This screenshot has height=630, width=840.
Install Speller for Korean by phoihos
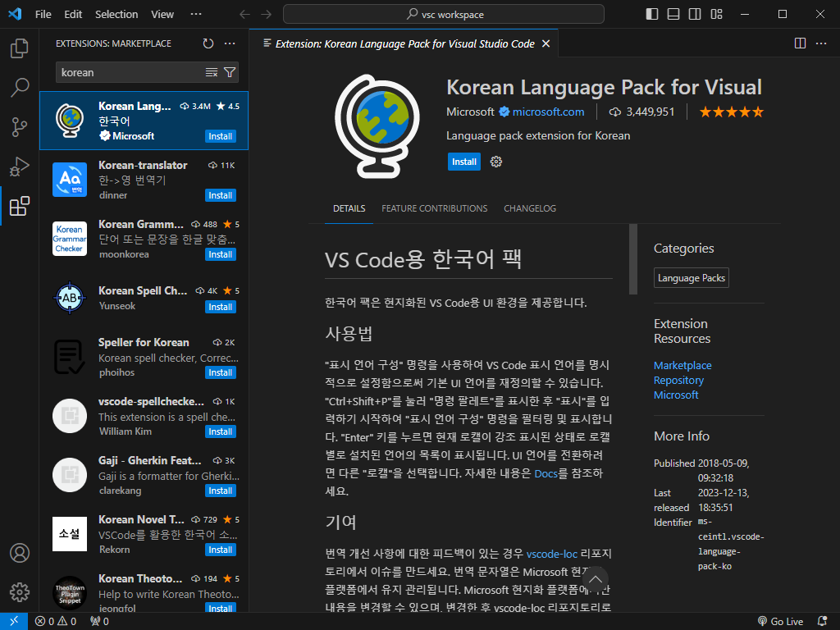(x=221, y=373)
